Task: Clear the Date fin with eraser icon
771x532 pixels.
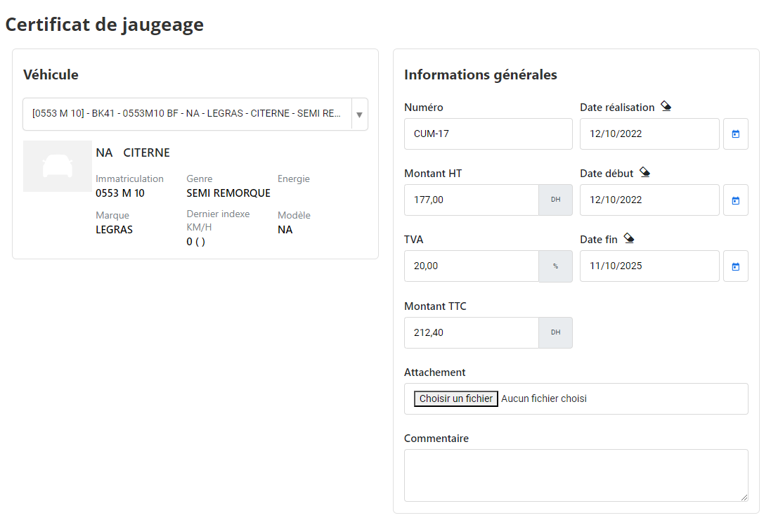Action: [629, 238]
